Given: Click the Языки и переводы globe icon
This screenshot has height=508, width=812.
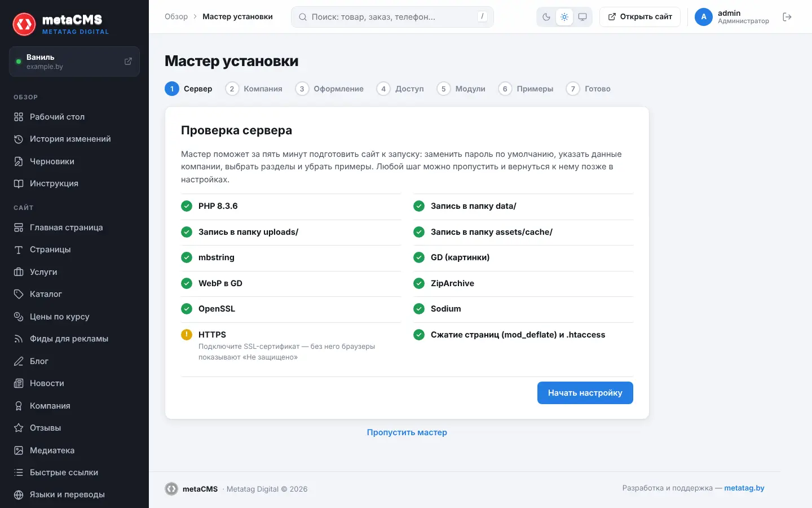Looking at the screenshot, I should click(19, 494).
